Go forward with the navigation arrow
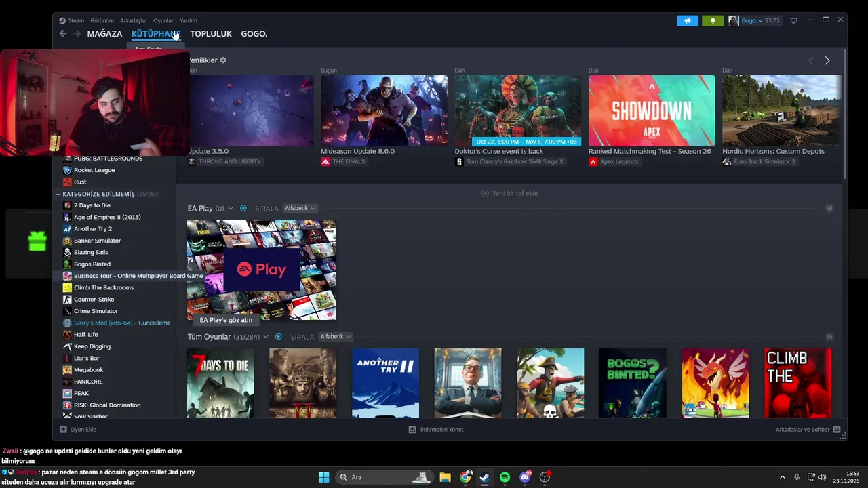868x488 pixels. (77, 33)
